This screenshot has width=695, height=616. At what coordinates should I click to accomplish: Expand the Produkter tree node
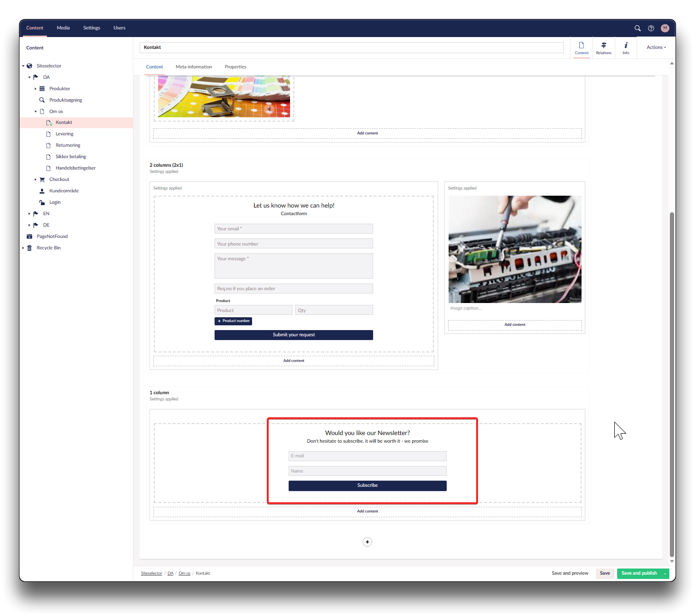point(36,89)
